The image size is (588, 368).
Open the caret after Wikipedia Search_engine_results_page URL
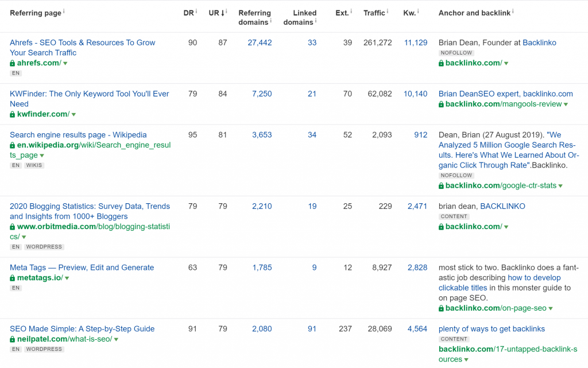point(42,156)
